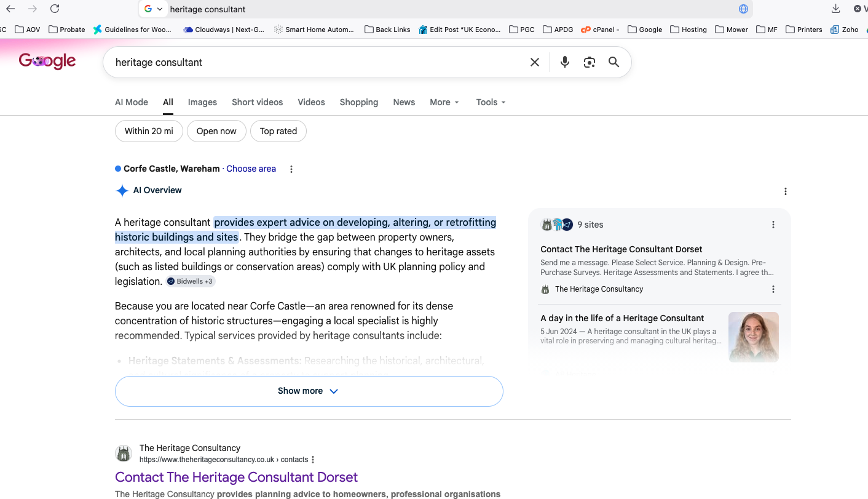868x499 pixels.
Task: Open the Printers bookmark folder
Action: (804, 30)
